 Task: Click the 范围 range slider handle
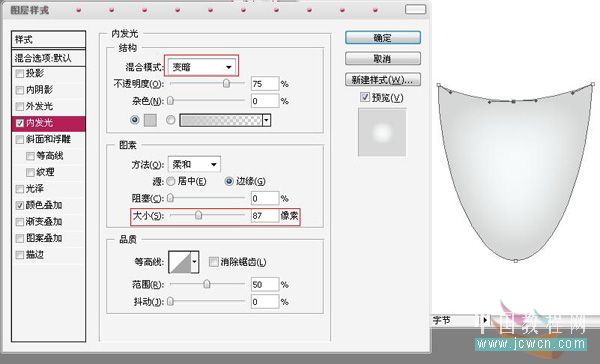[x=207, y=284]
